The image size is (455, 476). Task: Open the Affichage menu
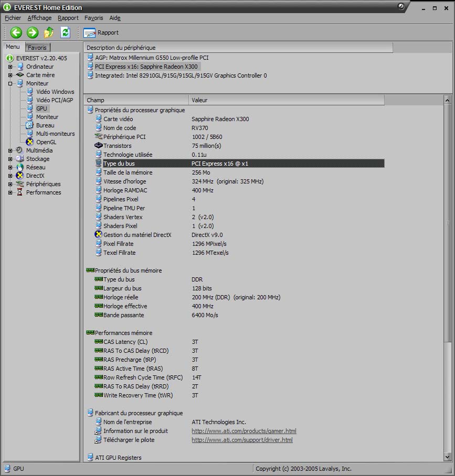pos(39,18)
